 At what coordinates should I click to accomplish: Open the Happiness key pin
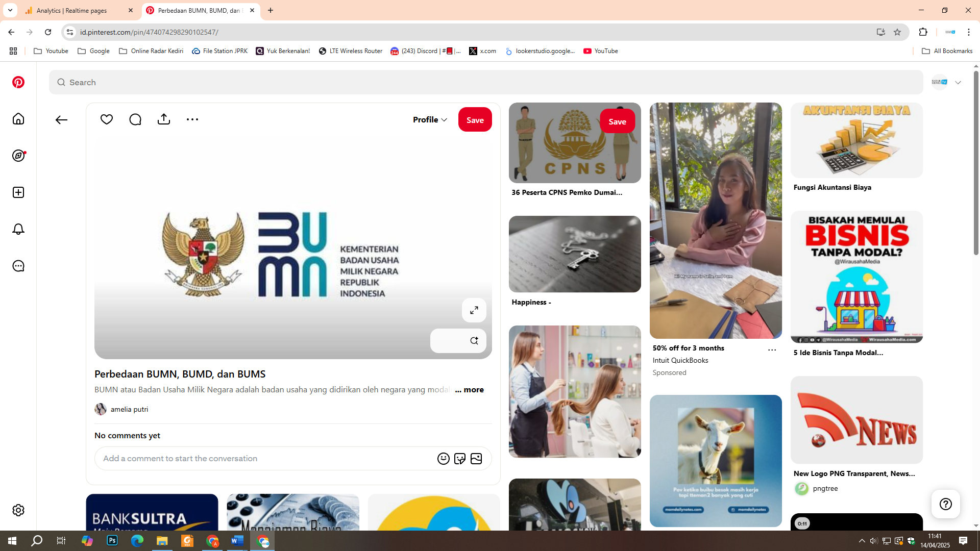(575, 254)
